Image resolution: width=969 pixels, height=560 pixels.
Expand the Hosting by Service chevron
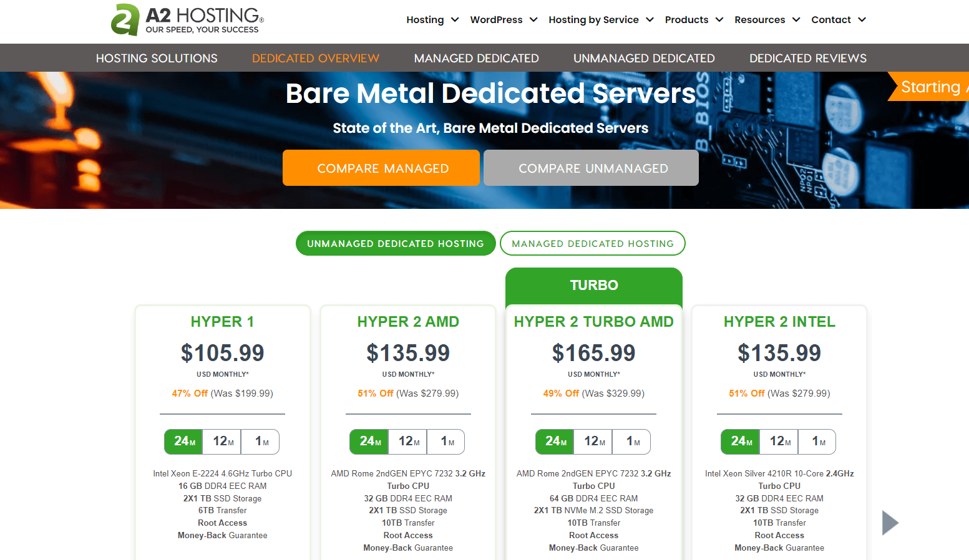pyautogui.click(x=650, y=20)
